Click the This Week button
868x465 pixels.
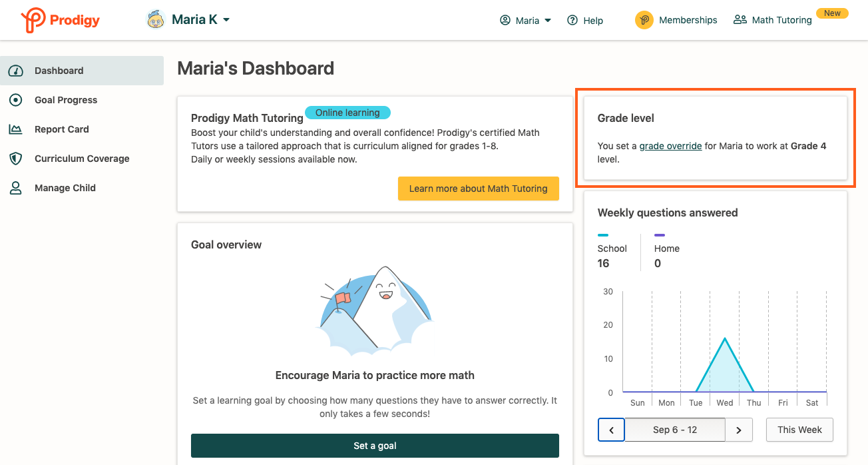[799, 430]
